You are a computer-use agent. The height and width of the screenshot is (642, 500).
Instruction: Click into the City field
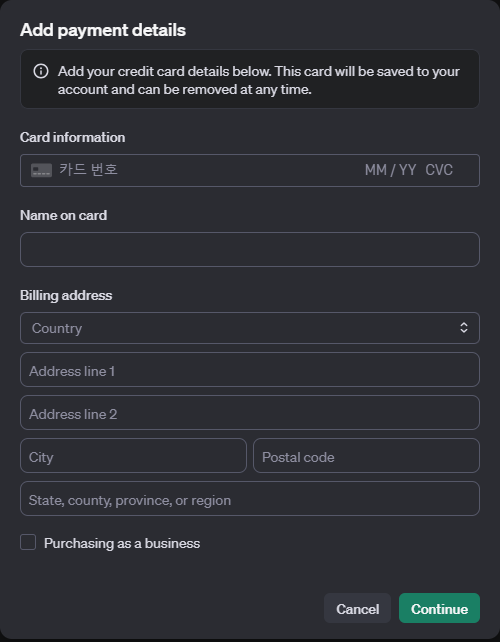(x=133, y=455)
